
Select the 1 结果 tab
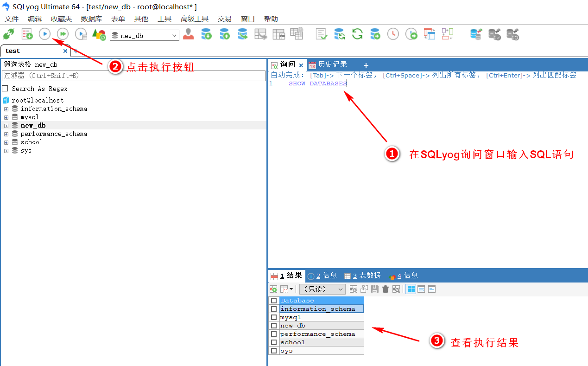coord(286,276)
